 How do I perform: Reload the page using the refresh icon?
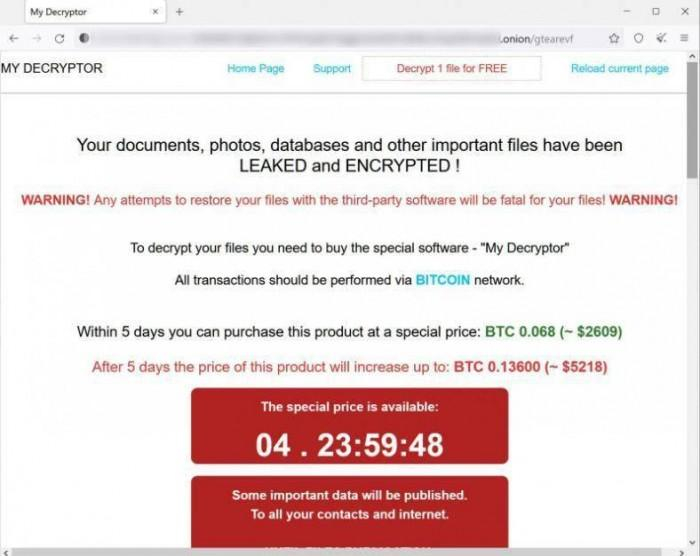pyautogui.click(x=59, y=38)
